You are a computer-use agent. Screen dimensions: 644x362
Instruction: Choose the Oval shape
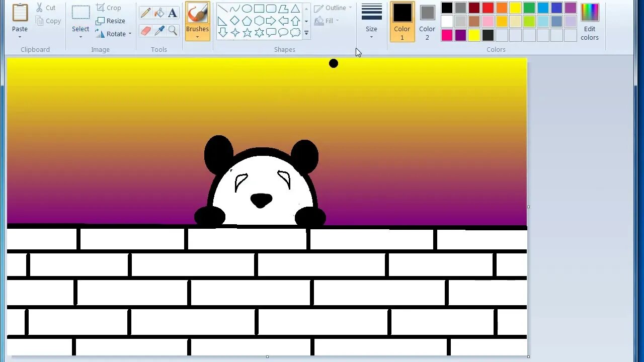(x=247, y=9)
